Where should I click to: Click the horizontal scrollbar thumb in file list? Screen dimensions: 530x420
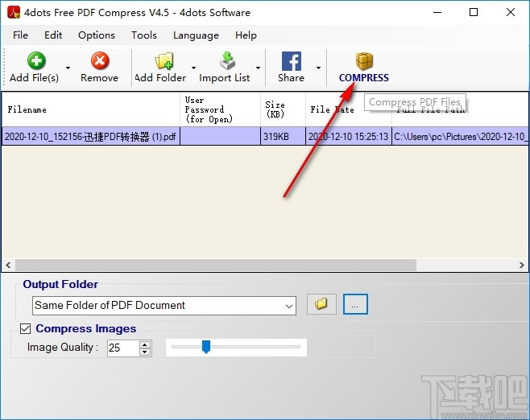pos(216,265)
